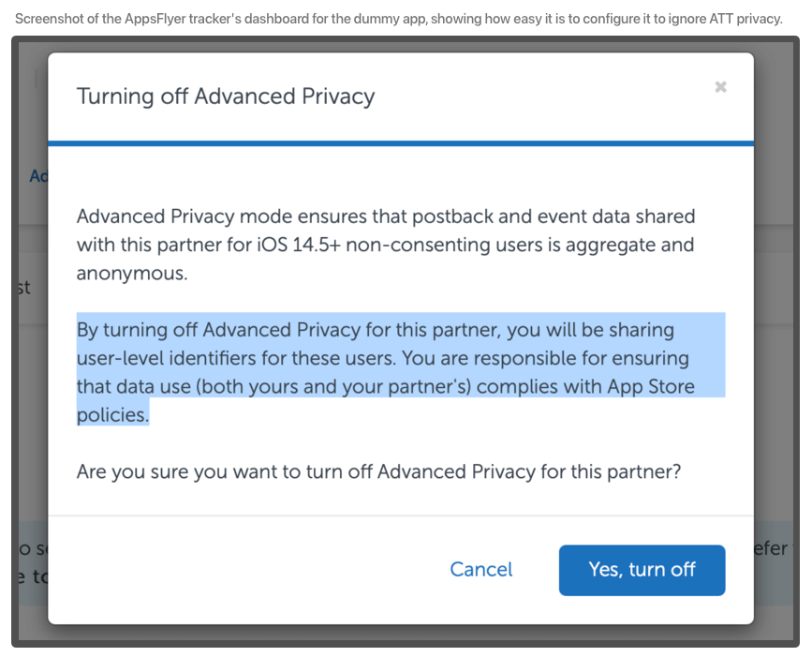Screen dimensions: 812x657
Task: Click the word "anonymous" in the dialog body
Action: point(131,274)
